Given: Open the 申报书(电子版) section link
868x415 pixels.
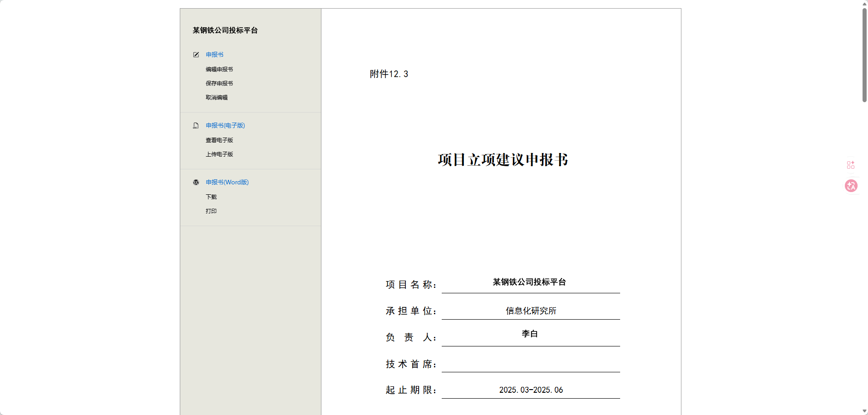Looking at the screenshot, I should [x=225, y=125].
